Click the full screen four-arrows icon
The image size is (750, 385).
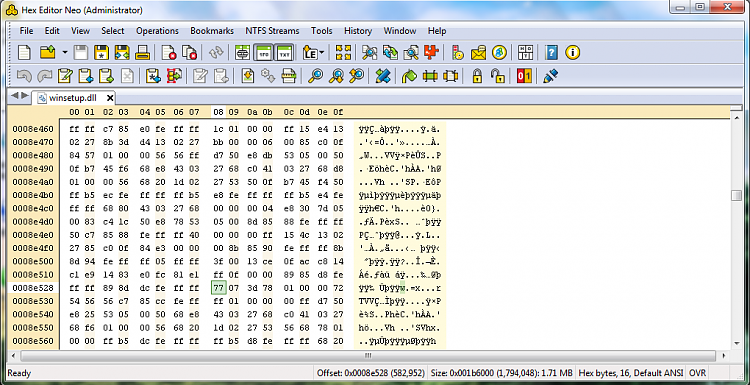[343, 53]
